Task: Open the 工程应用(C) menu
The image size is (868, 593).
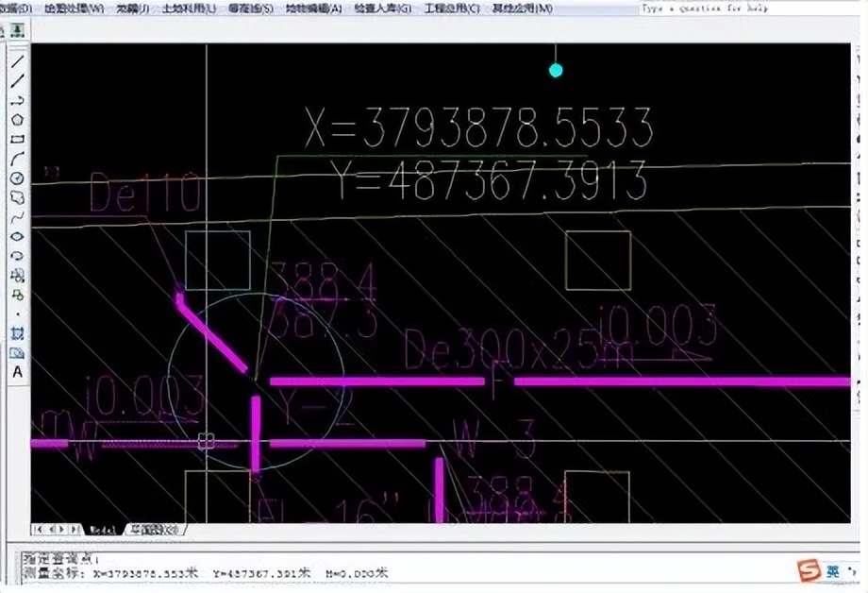Action: click(x=452, y=8)
